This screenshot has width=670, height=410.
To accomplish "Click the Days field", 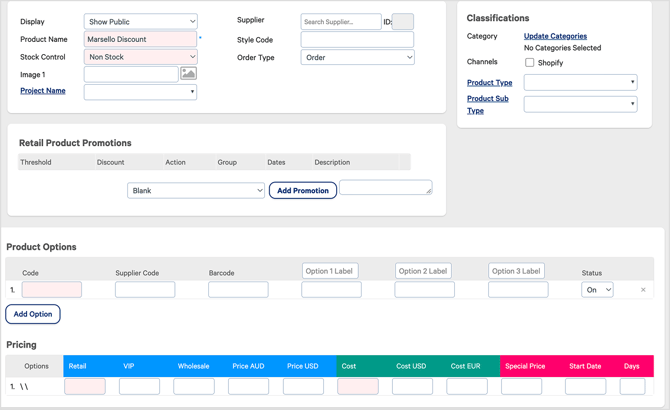I will point(632,387).
